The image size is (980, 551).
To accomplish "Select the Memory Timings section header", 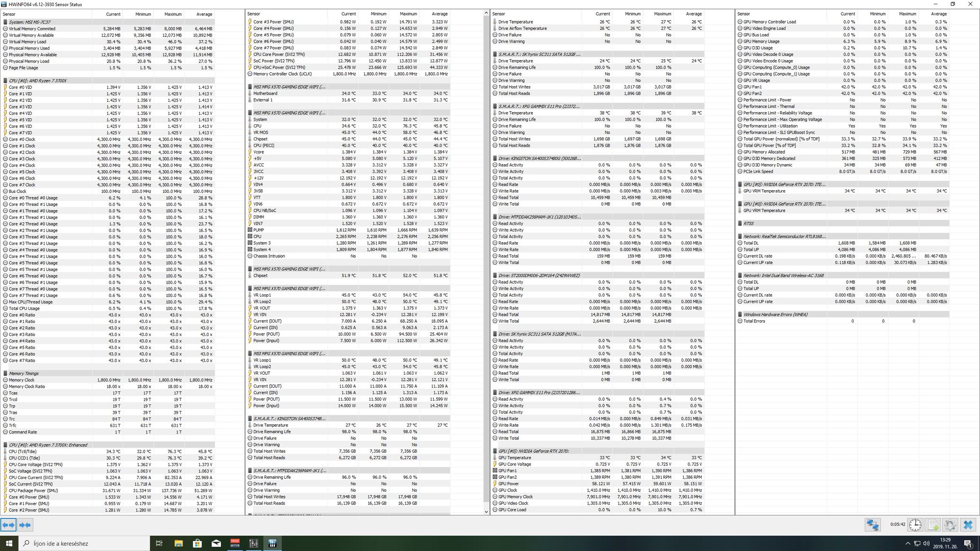I will point(108,374).
